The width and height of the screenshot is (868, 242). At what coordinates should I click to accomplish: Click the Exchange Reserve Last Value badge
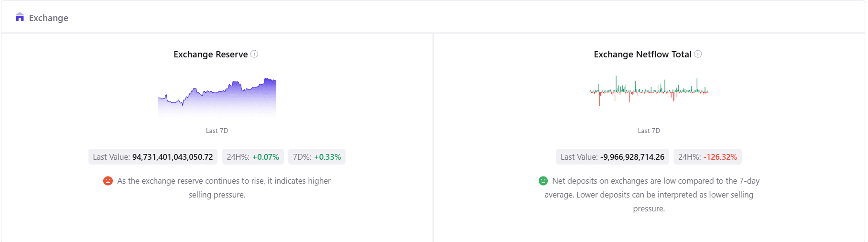click(153, 157)
